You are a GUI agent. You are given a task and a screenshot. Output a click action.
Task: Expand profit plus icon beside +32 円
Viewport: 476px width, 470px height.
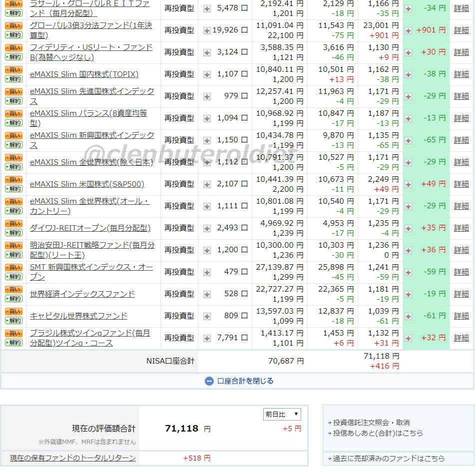[x=409, y=339]
